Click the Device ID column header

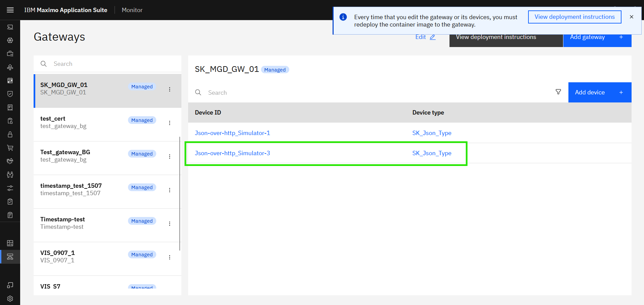click(x=208, y=113)
